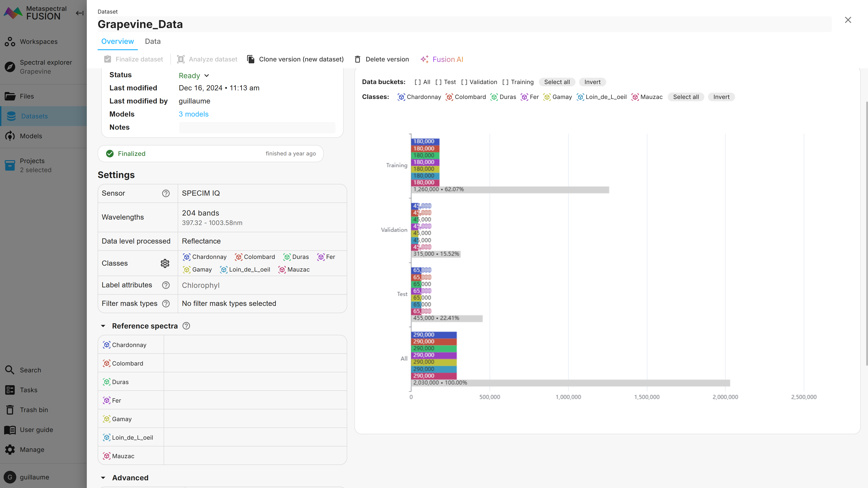Click the Notes input field
868x488 pixels.
(x=257, y=127)
